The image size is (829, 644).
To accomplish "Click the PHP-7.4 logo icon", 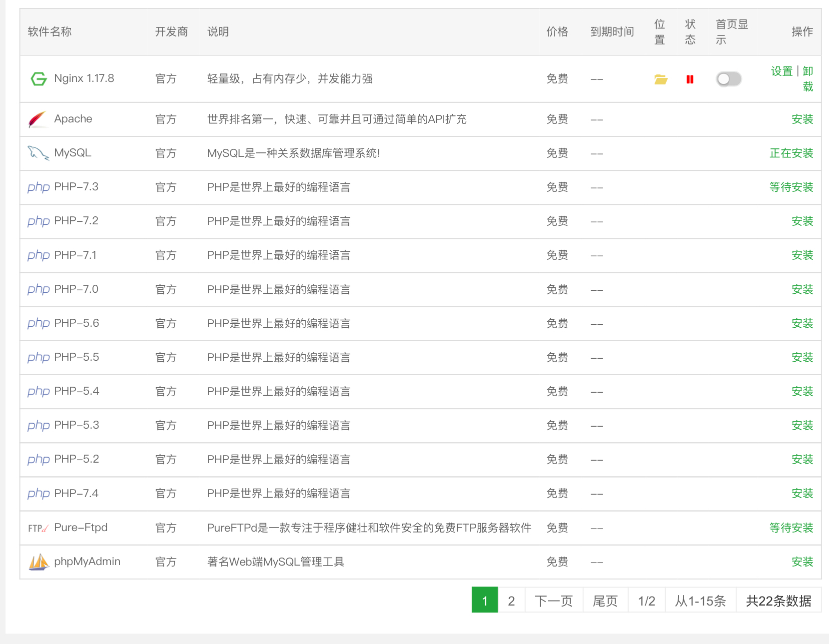I will point(38,494).
